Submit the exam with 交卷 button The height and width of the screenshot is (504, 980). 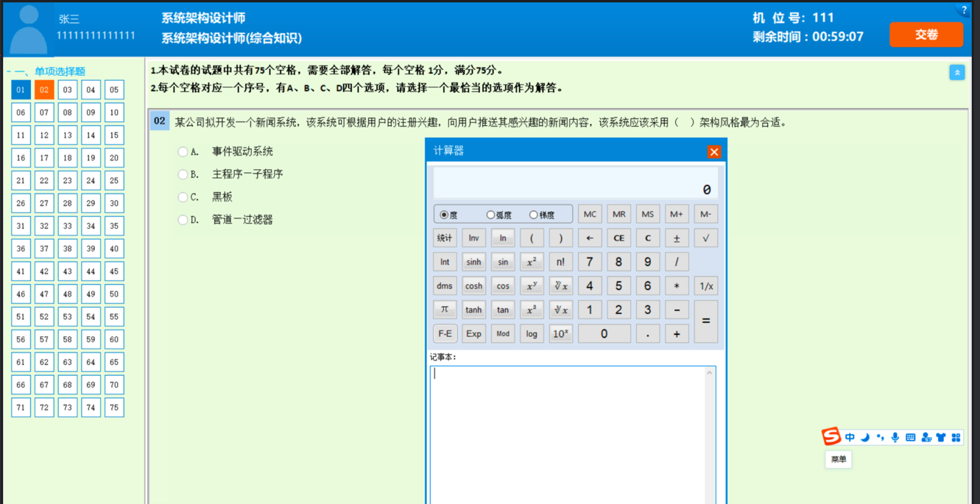(x=926, y=35)
